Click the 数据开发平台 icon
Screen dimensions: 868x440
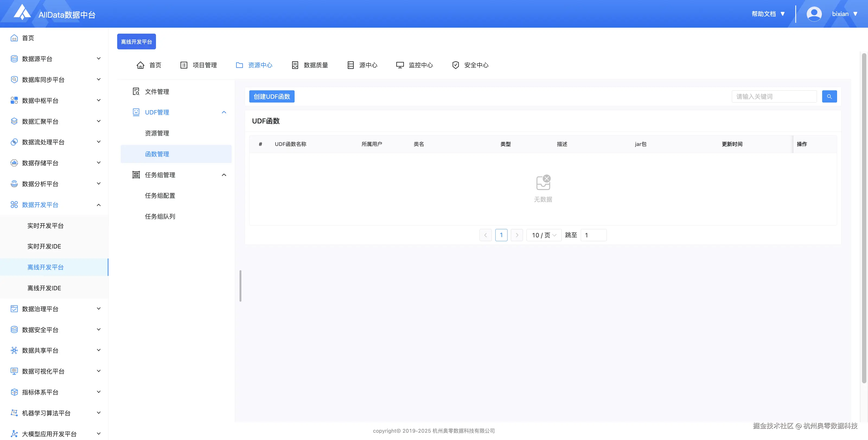14,205
